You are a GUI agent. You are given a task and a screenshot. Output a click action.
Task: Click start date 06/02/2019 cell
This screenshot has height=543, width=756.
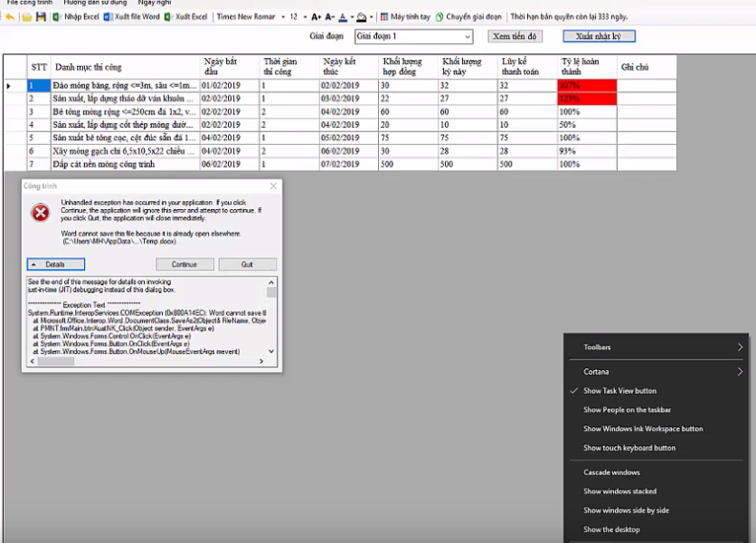(230, 165)
